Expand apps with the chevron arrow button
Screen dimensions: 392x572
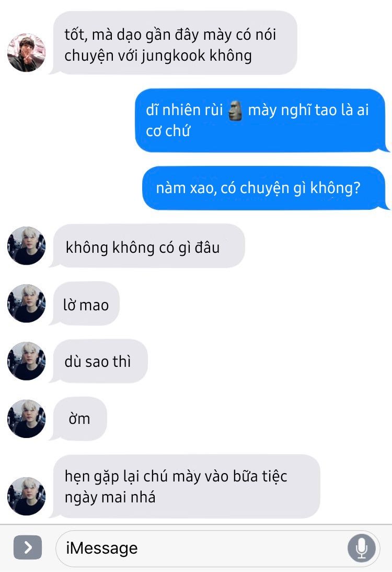coord(28,547)
